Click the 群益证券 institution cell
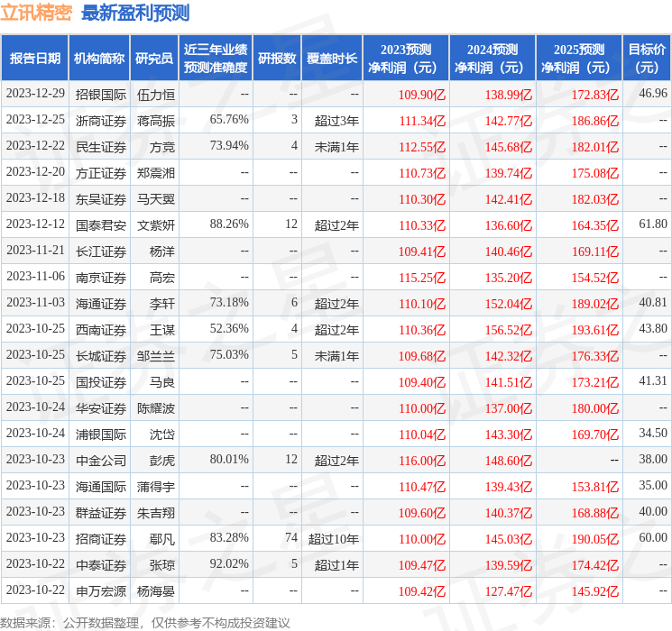Screen dimensions: 672x631 click(101, 513)
